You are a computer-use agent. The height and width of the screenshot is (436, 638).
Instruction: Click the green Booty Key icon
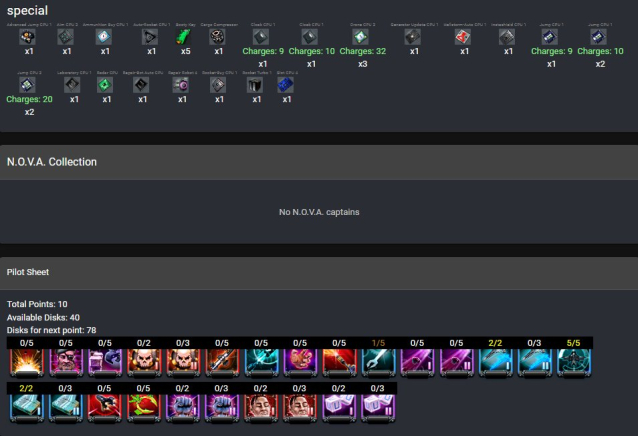(x=183, y=37)
